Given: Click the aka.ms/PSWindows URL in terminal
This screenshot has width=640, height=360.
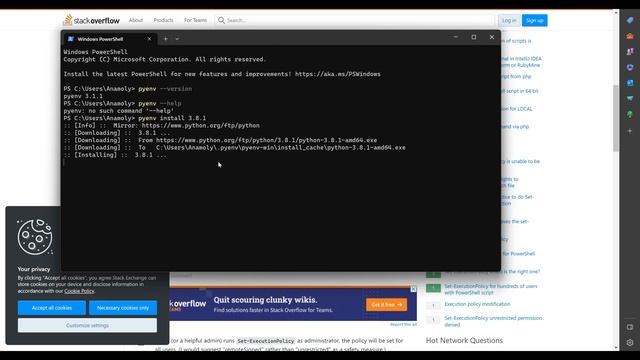Looking at the screenshot, I should 338,74.
